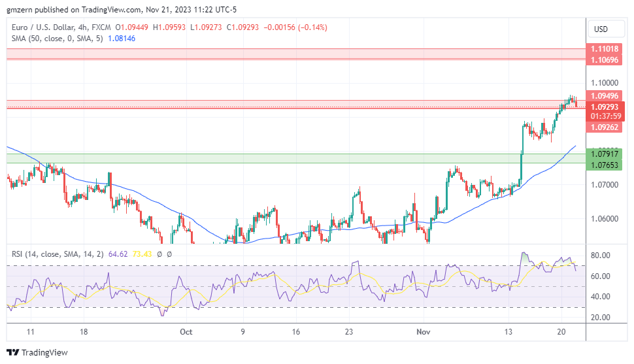Click the 1.07000 price axis tick
Viewport: 634px width, 364px height.
coord(605,185)
